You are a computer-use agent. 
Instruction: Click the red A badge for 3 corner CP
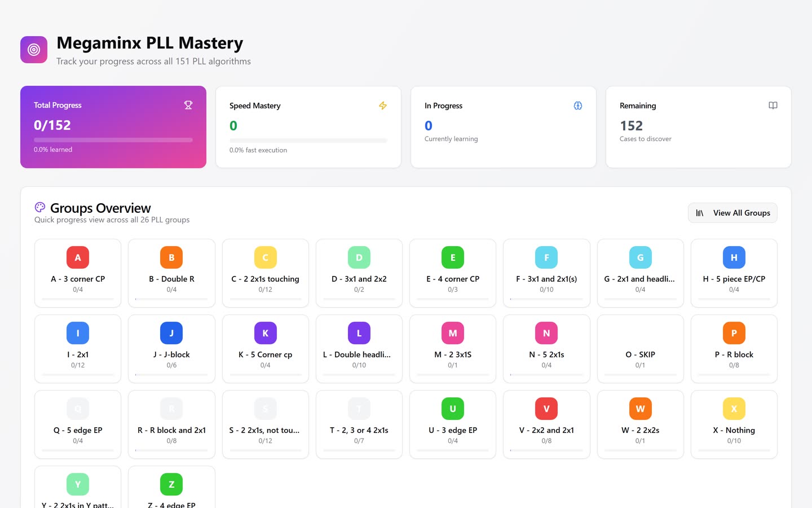pos(78,257)
